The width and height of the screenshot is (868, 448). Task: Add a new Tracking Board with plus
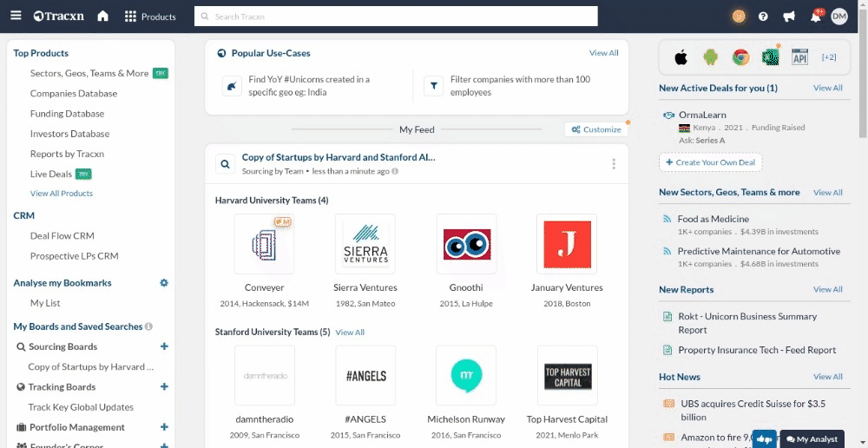[164, 387]
